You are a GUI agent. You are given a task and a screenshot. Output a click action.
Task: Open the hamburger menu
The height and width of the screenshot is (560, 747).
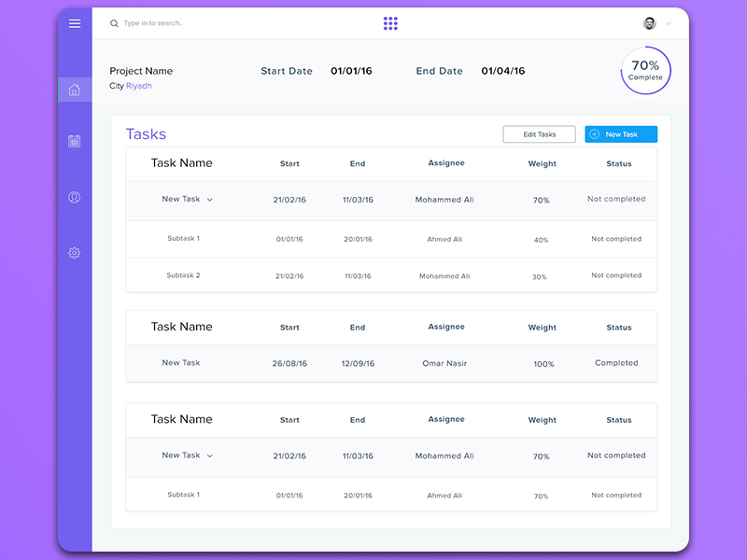click(75, 23)
